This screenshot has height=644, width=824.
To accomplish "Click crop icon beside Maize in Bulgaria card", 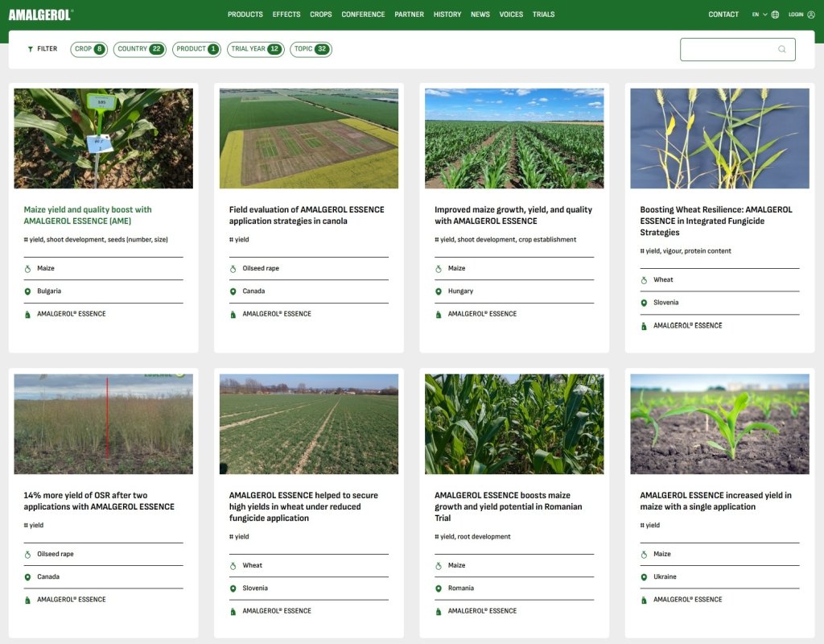I will tap(27, 269).
